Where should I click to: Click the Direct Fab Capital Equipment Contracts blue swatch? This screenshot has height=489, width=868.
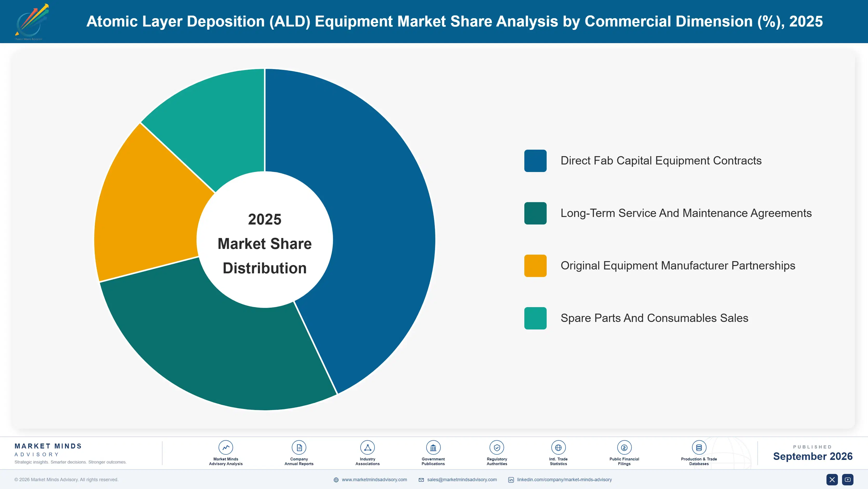click(535, 161)
